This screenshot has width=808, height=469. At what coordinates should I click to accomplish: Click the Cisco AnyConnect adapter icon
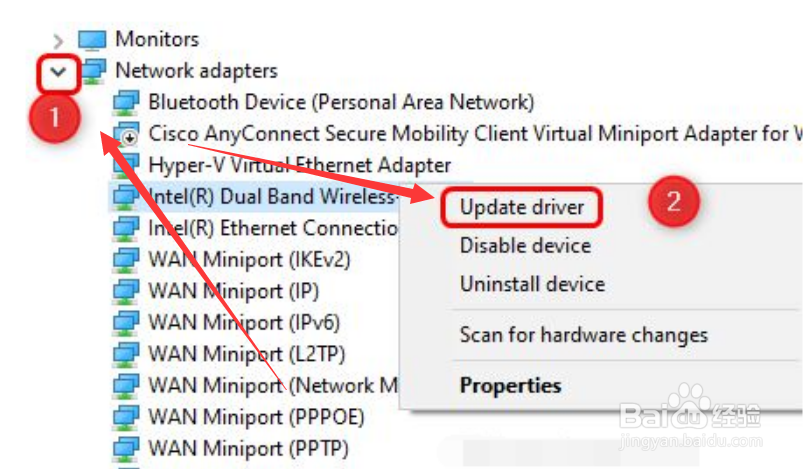pos(126,133)
